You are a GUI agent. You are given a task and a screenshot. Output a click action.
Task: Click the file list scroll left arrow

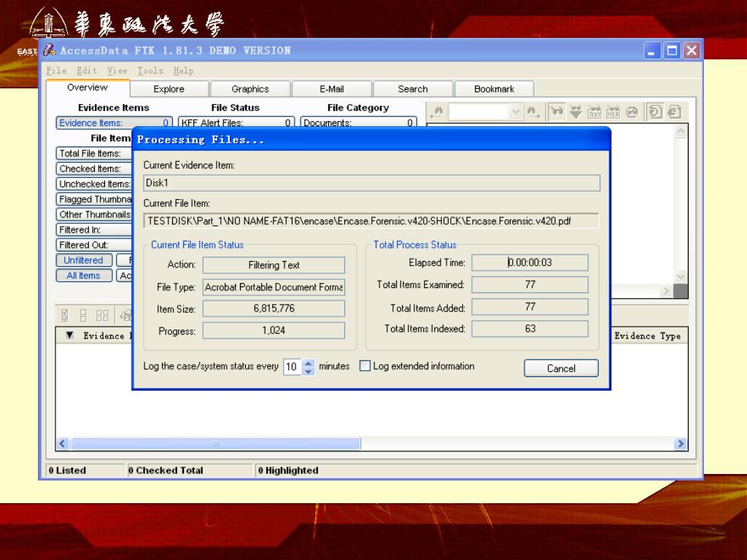[x=63, y=443]
